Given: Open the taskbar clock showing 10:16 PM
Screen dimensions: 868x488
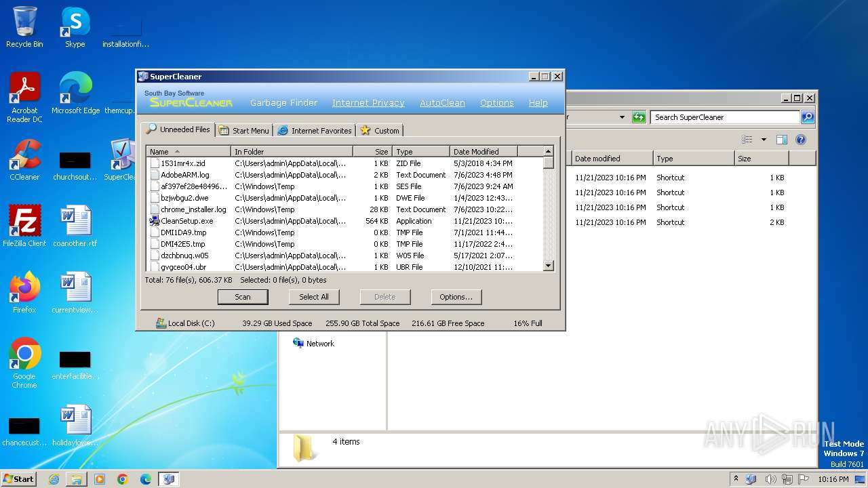Looking at the screenshot, I should (833, 479).
